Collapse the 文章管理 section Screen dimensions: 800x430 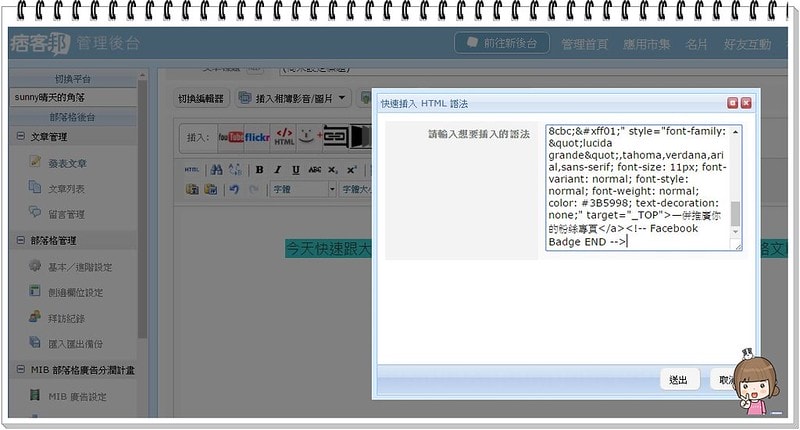click(x=21, y=136)
